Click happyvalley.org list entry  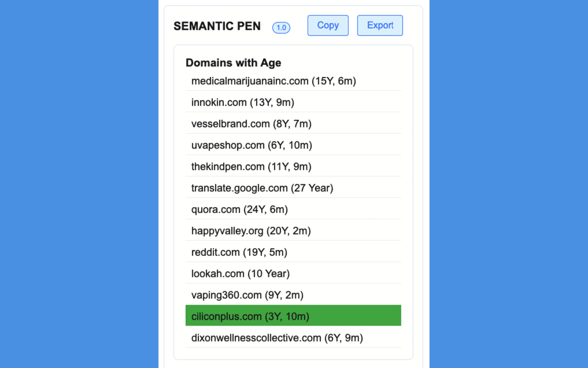[251, 231]
